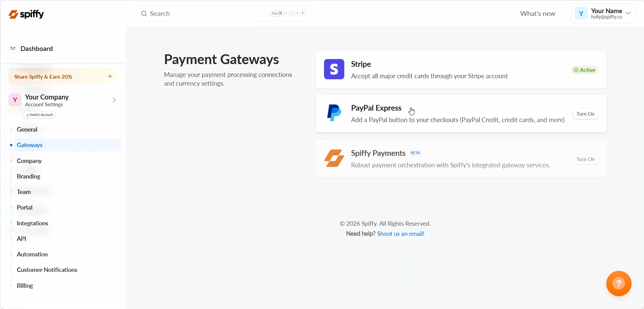
Task: Click the holly@spiffy.co email text
Action: [606, 17]
